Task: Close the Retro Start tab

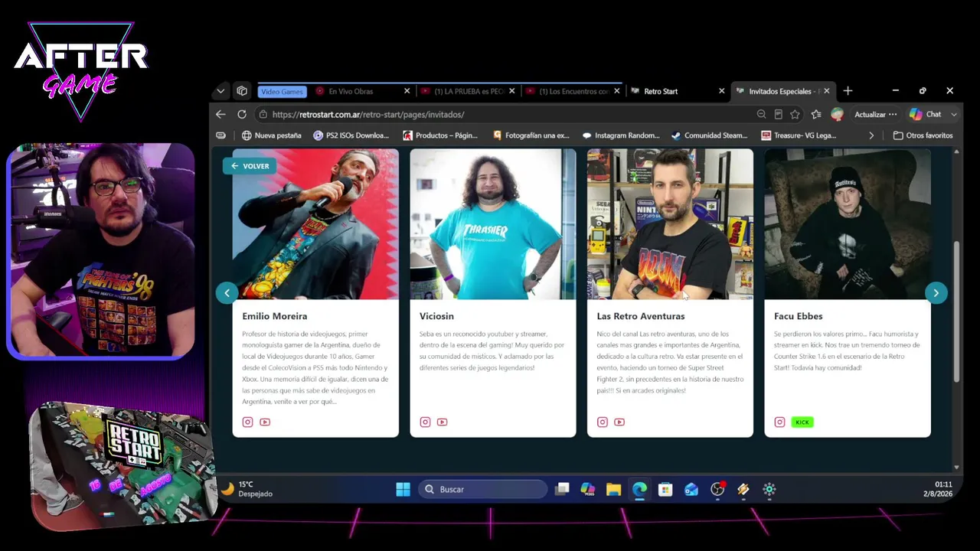Action: click(x=721, y=91)
